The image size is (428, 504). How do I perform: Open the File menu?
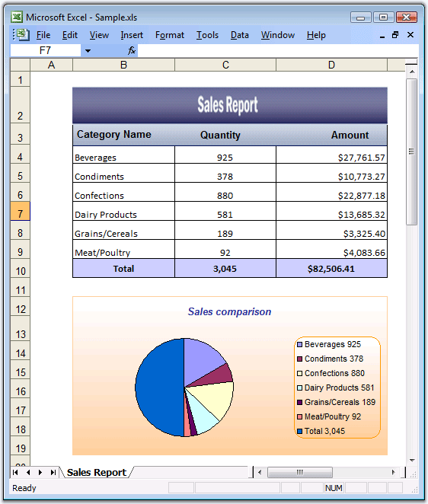tap(43, 35)
